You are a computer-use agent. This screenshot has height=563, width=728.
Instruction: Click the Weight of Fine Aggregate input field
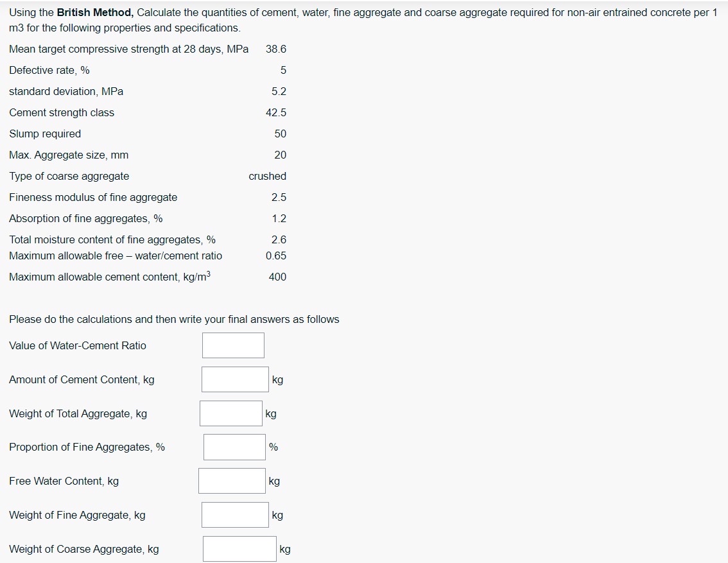(235, 514)
